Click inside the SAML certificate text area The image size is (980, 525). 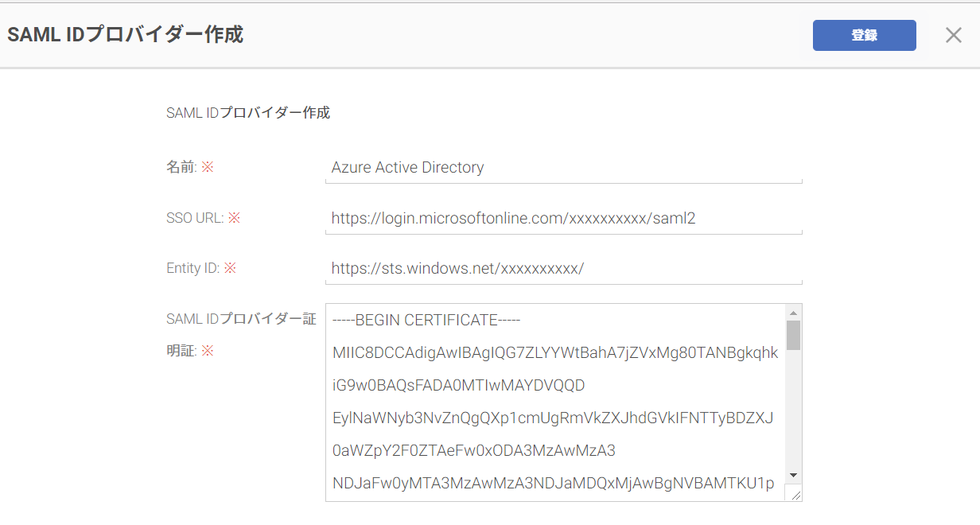(555, 402)
